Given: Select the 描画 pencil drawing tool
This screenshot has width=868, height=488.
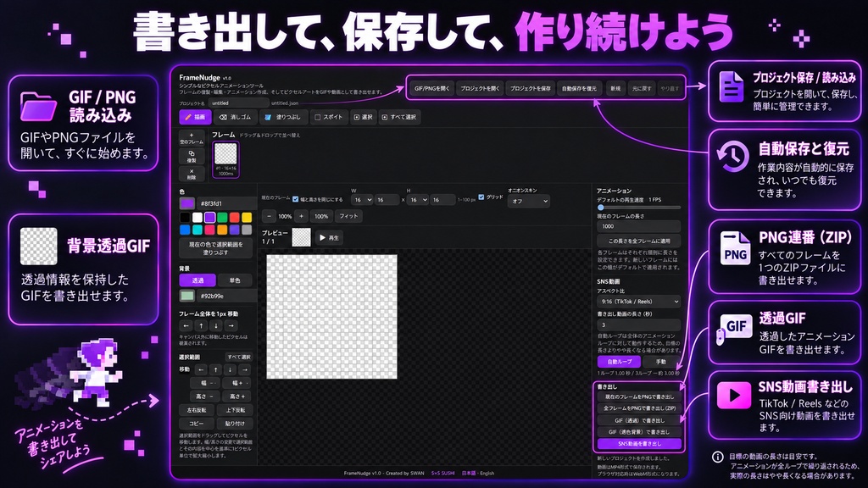Looking at the screenshot, I should coord(195,117).
